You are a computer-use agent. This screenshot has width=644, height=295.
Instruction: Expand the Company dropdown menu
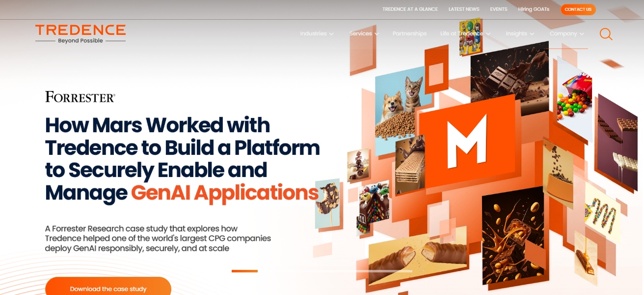coord(567,33)
